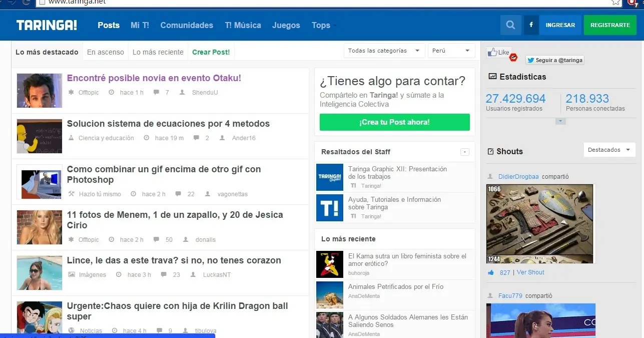Click the thumbs-up icon beside 827
This screenshot has width=644, height=338.
[x=491, y=272]
